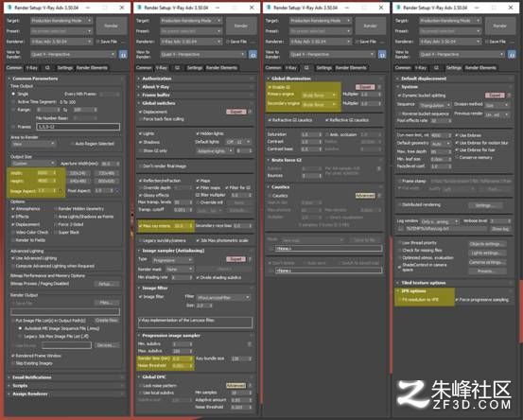Open the image Filter type dropdown
Viewport: 523px width, 420px height.
(x=223, y=297)
